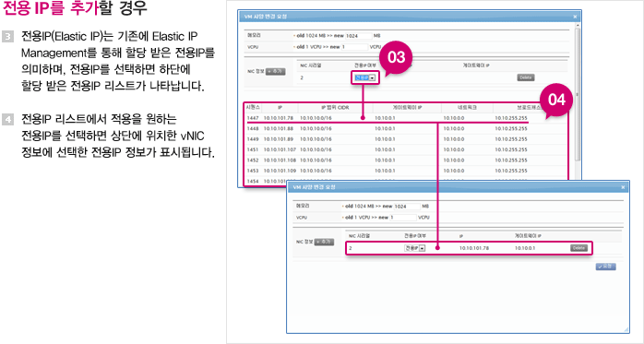Screen dimensions: 644x344
Task: Close the lower VM 사양 변경 요청 dialog
Action: click(x=623, y=187)
